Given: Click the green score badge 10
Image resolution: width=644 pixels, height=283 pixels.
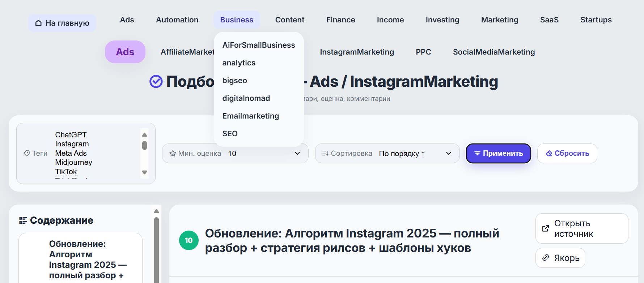Looking at the screenshot, I should pyautogui.click(x=188, y=240).
